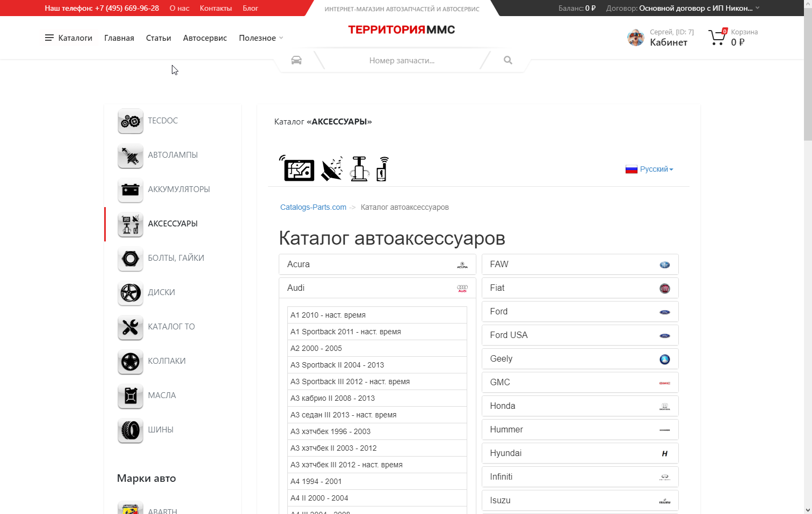
Task: Collapse the Audi brand row
Action: click(x=378, y=288)
